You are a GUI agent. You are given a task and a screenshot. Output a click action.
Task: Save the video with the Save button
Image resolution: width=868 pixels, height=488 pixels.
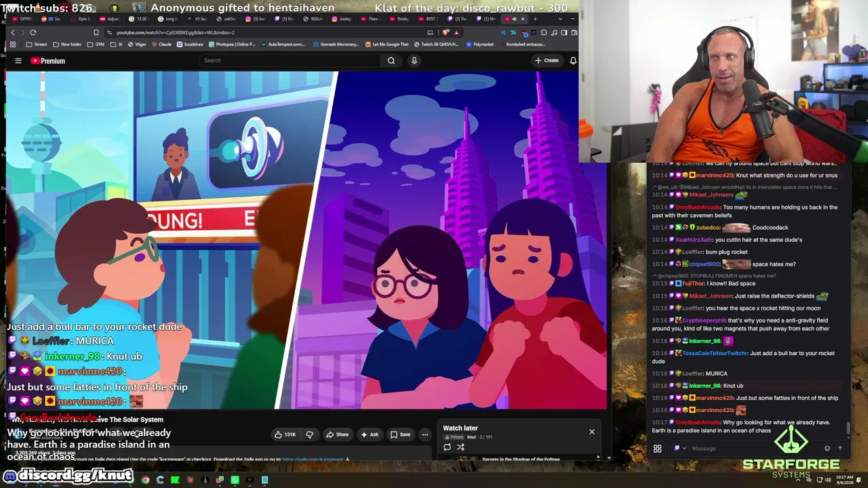pyautogui.click(x=400, y=434)
